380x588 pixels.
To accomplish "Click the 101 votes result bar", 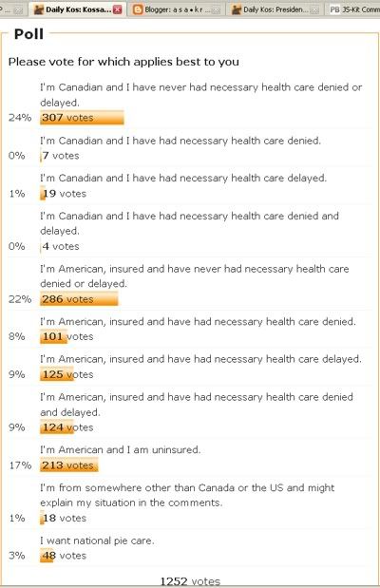I will (x=53, y=336).
